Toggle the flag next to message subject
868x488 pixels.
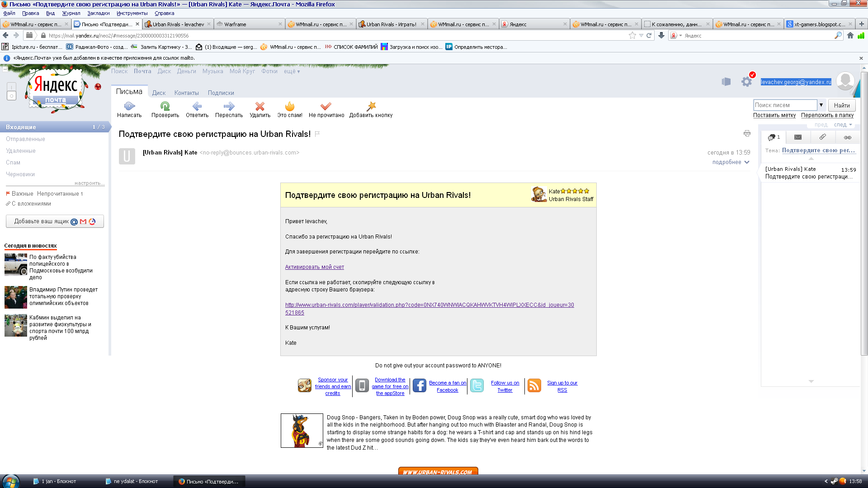pyautogui.click(x=317, y=134)
